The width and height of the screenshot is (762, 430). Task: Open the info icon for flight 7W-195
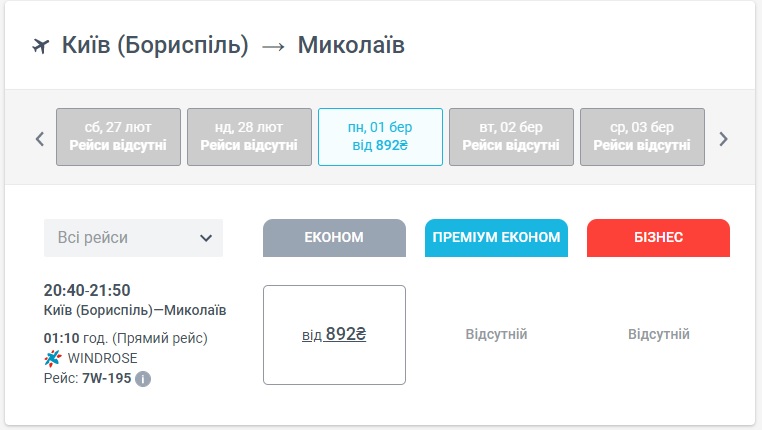143,379
